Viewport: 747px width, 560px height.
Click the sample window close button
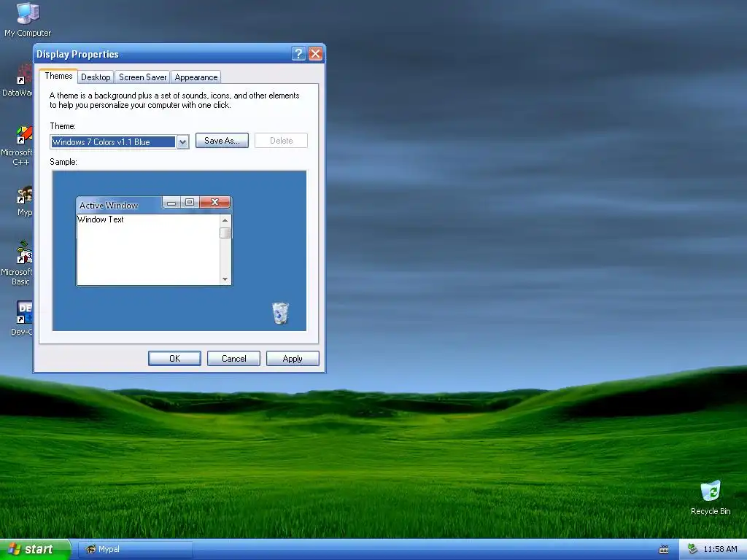pos(215,203)
